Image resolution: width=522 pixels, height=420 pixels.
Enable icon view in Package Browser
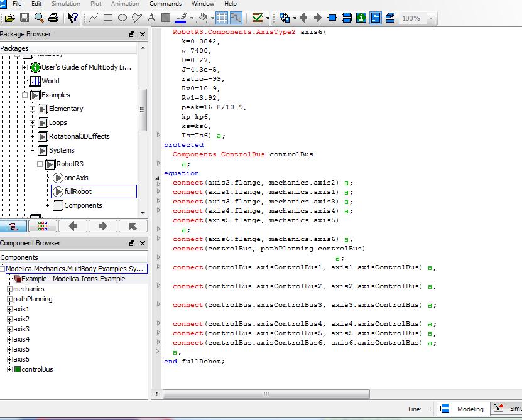tap(43, 227)
